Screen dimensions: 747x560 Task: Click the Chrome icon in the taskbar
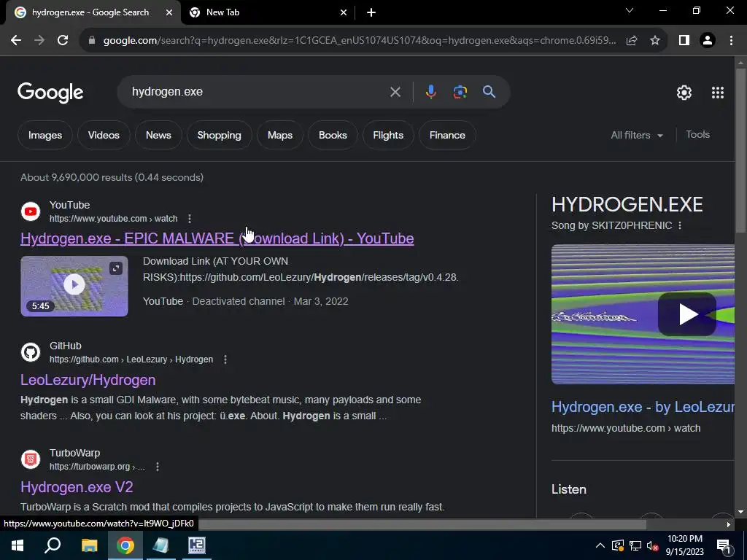click(125, 545)
